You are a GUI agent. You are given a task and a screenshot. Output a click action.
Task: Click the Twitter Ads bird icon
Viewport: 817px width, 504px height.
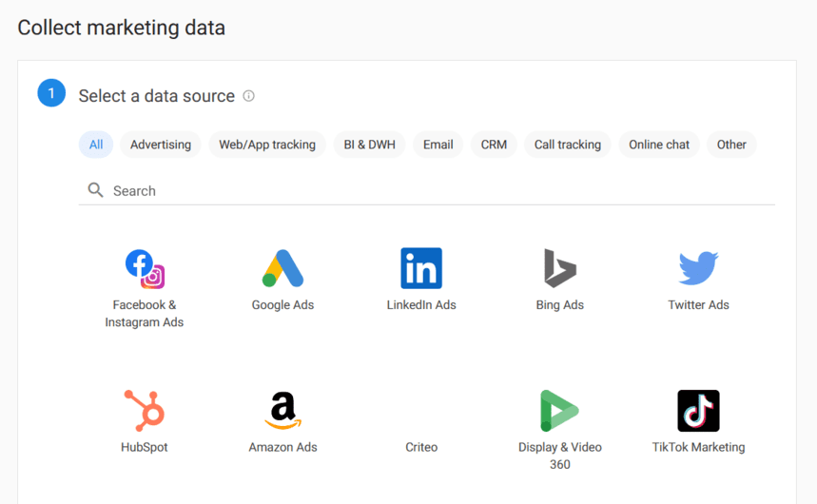click(698, 268)
